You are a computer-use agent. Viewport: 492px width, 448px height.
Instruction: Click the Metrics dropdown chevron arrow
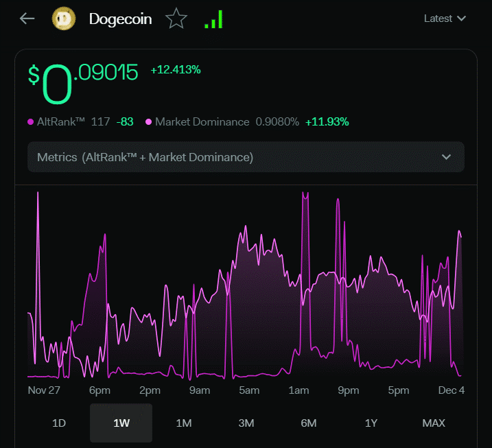[x=446, y=157]
